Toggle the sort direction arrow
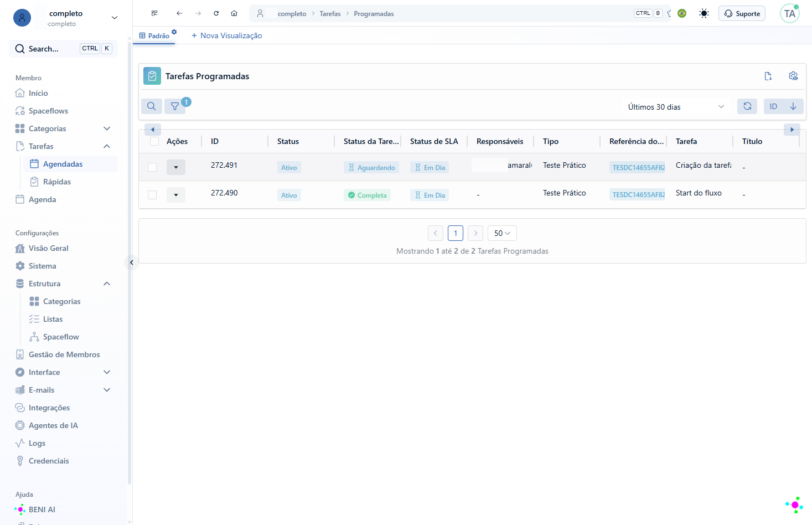The image size is (812, 525). pos(793,106)
